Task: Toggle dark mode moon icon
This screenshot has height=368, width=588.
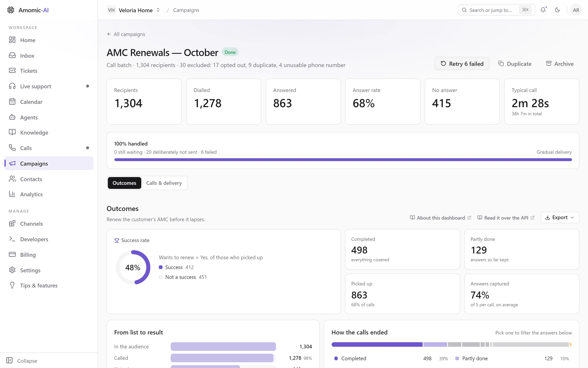Action: click(x=557, y=10)
